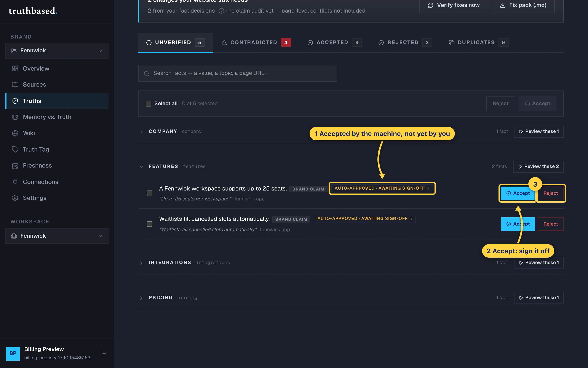Switch to the Accepted tab

335,43
